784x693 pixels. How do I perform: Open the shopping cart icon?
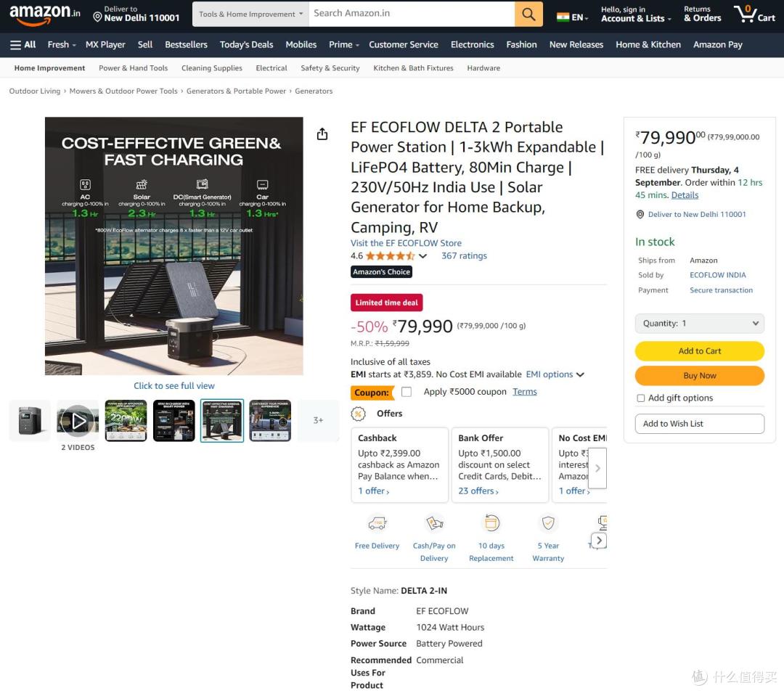(754, 14)
